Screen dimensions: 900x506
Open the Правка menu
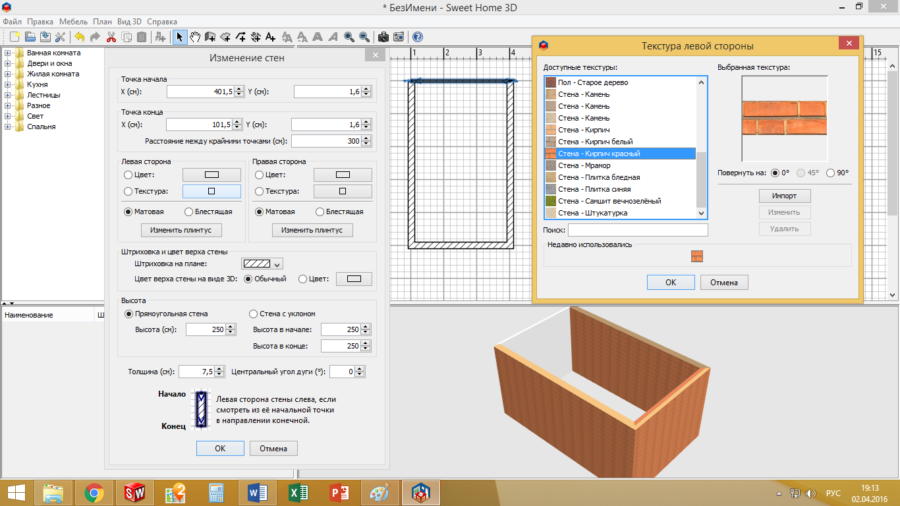tap(40, 22)
